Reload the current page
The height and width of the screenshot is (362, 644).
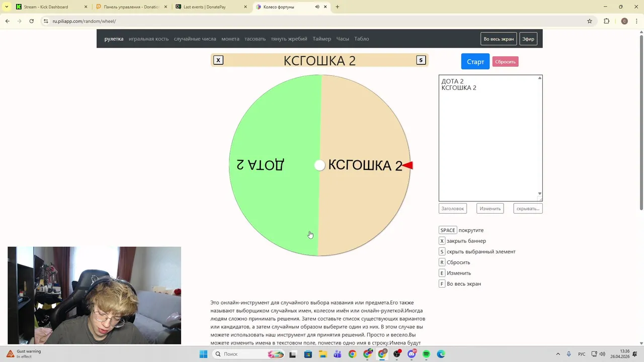pyautogui.click(x=31, y=21)
